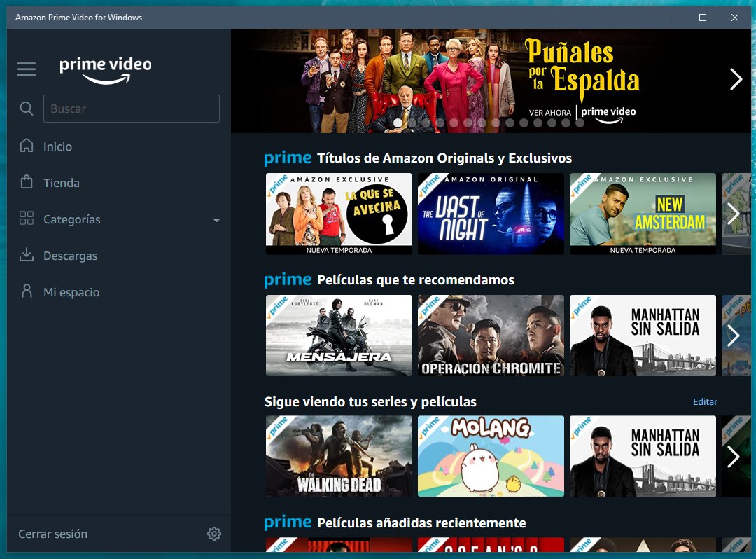The height and width of the screenshot is (559, 756).
Task: Open settings via the gear icon
Action: [x=214, y=534]
